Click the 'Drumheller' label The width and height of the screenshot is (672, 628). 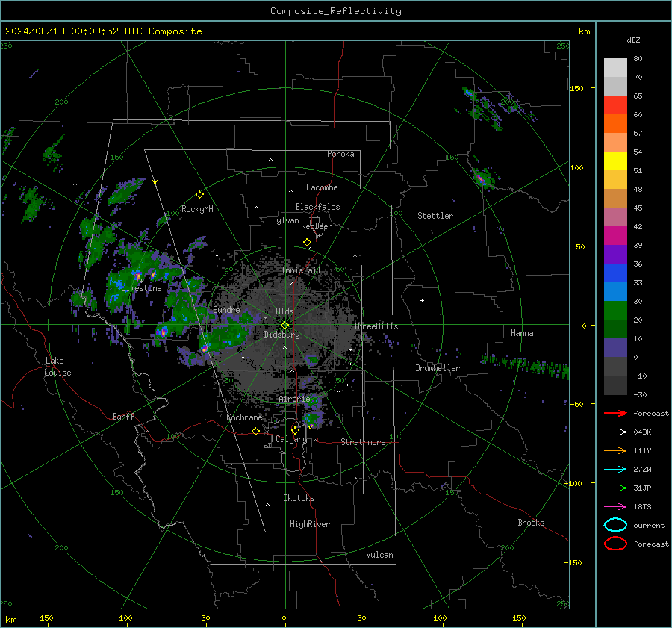[x=438, y=368]
